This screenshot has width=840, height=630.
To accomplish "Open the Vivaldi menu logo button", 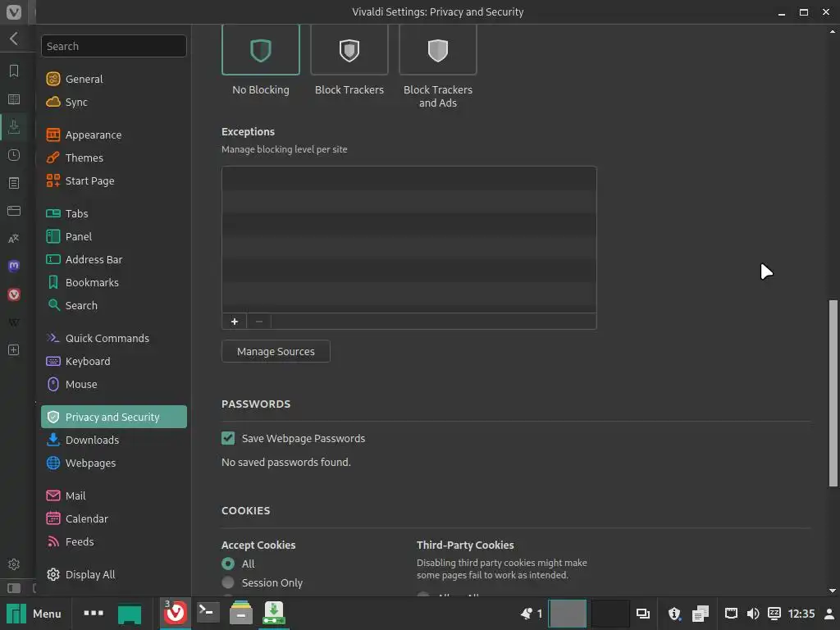I will point(13,11).
